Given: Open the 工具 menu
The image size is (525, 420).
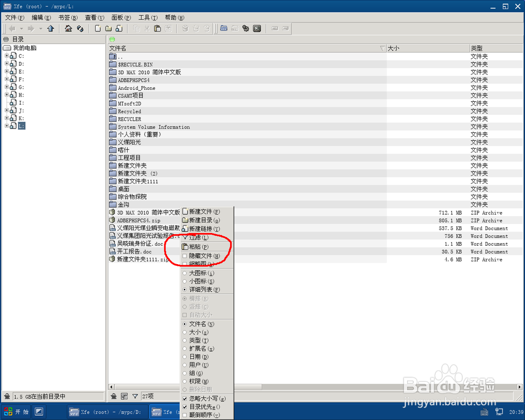Looking at the screenshot, I should (148, 17).
